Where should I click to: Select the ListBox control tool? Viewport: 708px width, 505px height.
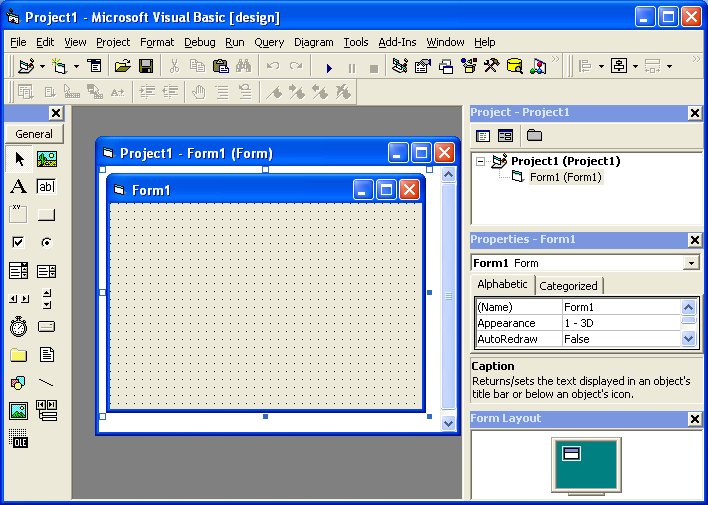pyautogui.click(x=47, y=271)
